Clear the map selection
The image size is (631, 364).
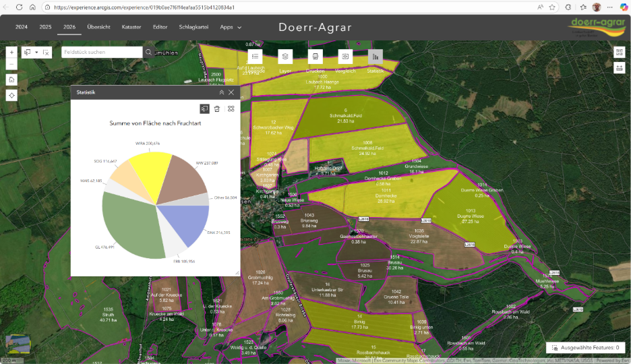(46, 52)
